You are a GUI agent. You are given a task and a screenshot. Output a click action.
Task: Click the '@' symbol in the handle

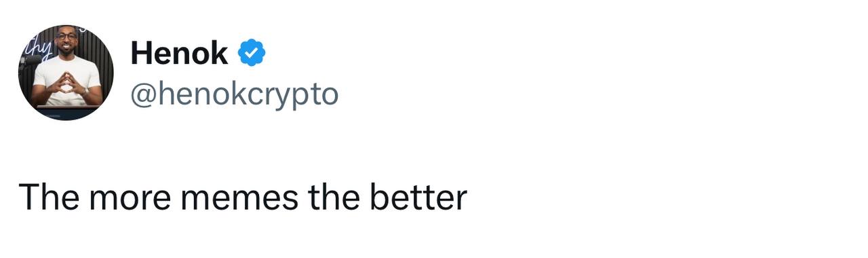tap(143, 96)
